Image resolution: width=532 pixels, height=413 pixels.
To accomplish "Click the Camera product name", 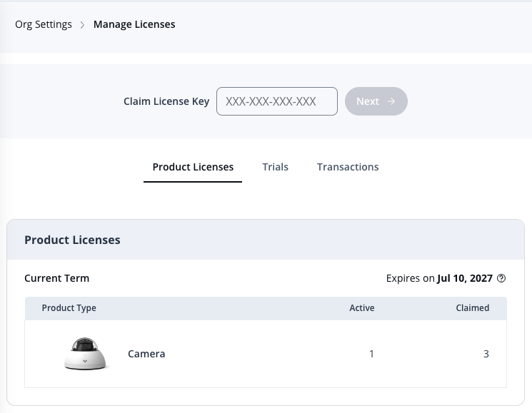I will coord(146,354).
